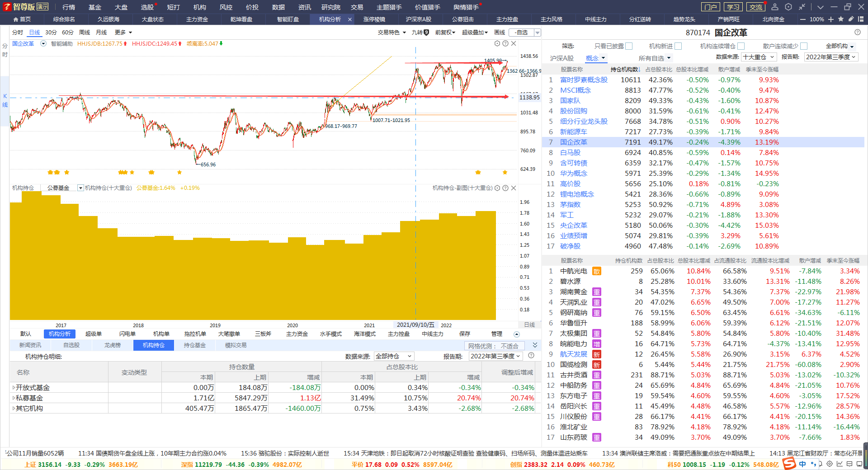The width and height of the screenshot is (868, 470).
Task: Click the round dropdown icon next to 国企改革
Action: pos(43,43)
